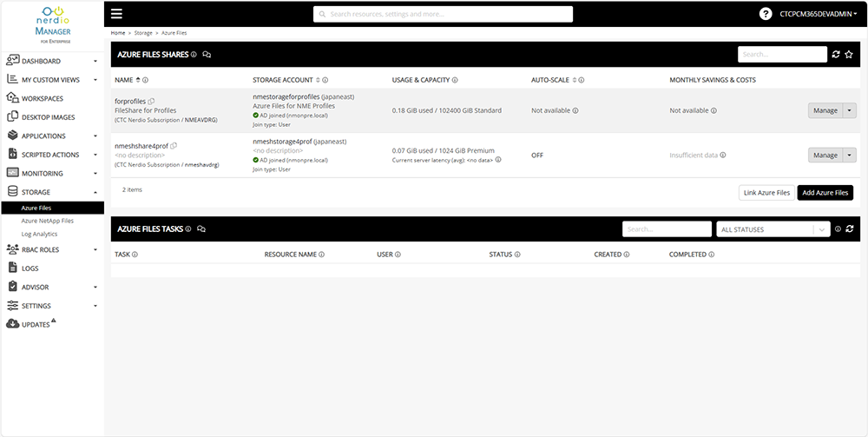Click the Desktop Images sidebar icon
The image size is (868, 437).
pos(12,117)
